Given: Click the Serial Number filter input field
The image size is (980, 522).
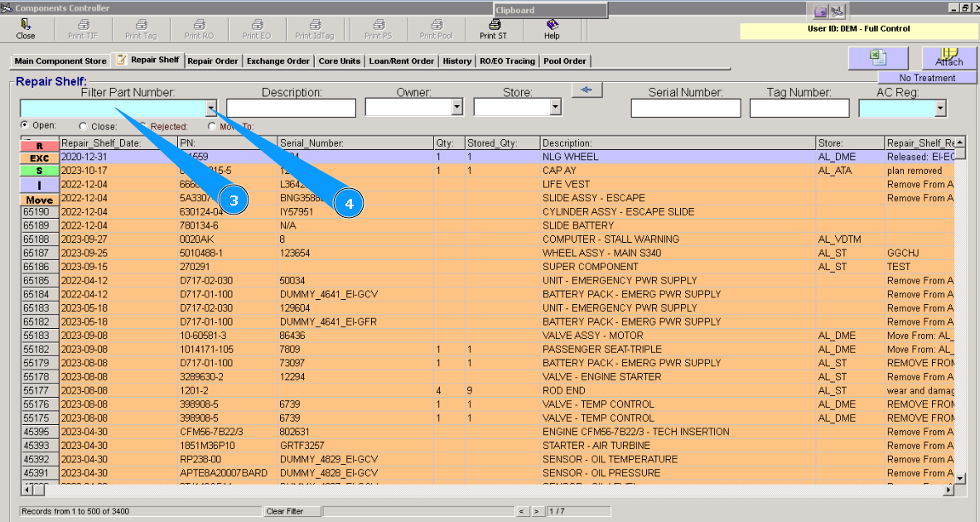Looking at the screenshot, I should 686,109.
